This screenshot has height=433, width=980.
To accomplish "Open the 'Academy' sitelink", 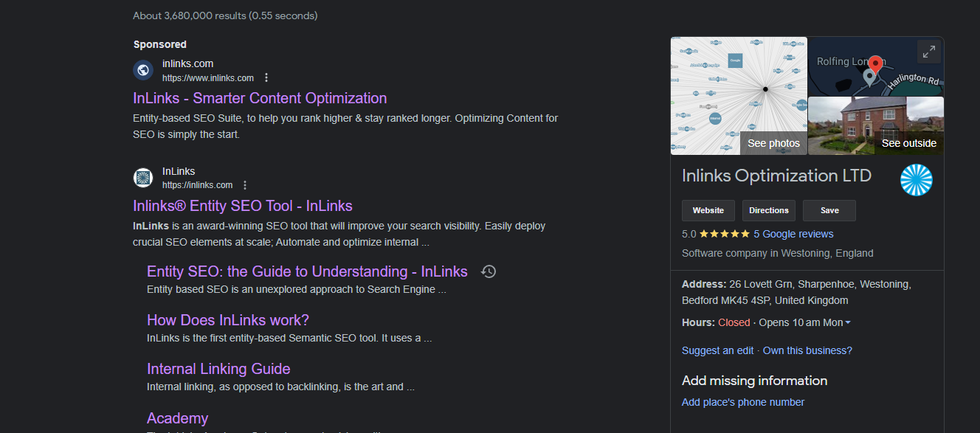I will (x=177, y=418).
